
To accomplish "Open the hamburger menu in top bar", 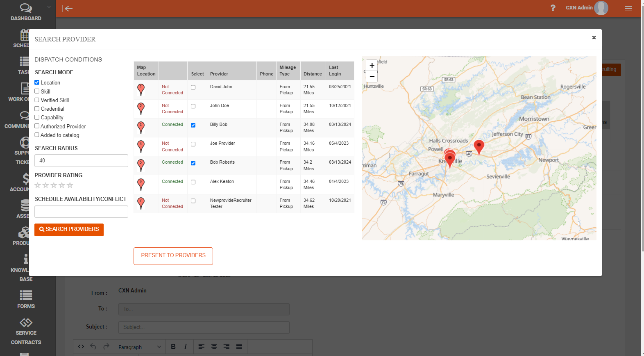I will point(628,8).
